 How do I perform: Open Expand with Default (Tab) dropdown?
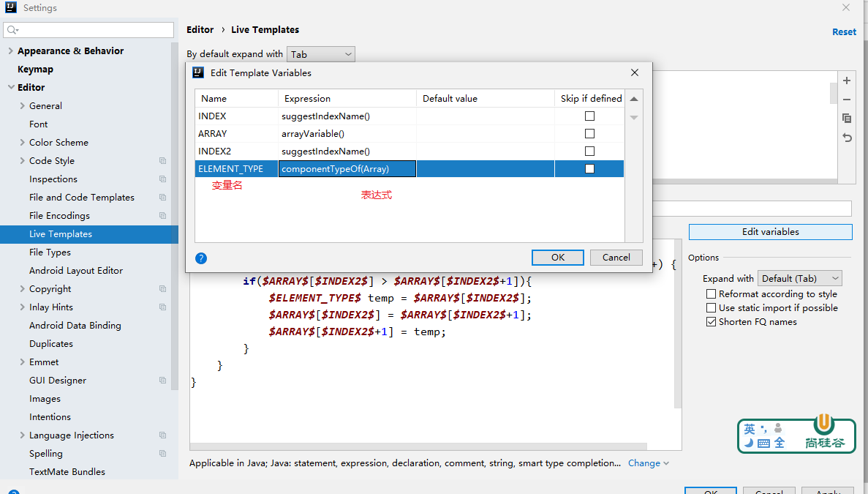[799, 279]
